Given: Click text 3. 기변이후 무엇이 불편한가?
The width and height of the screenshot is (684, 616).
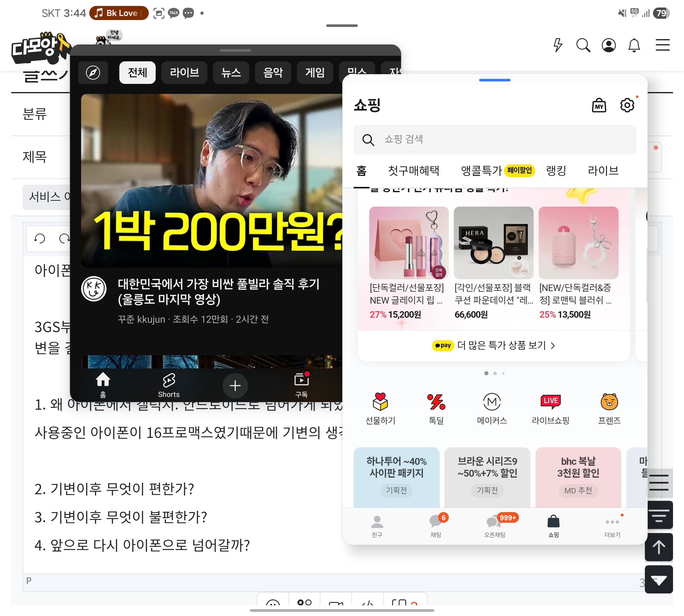Looking at the screenshot, I should [x=121, y=517].
